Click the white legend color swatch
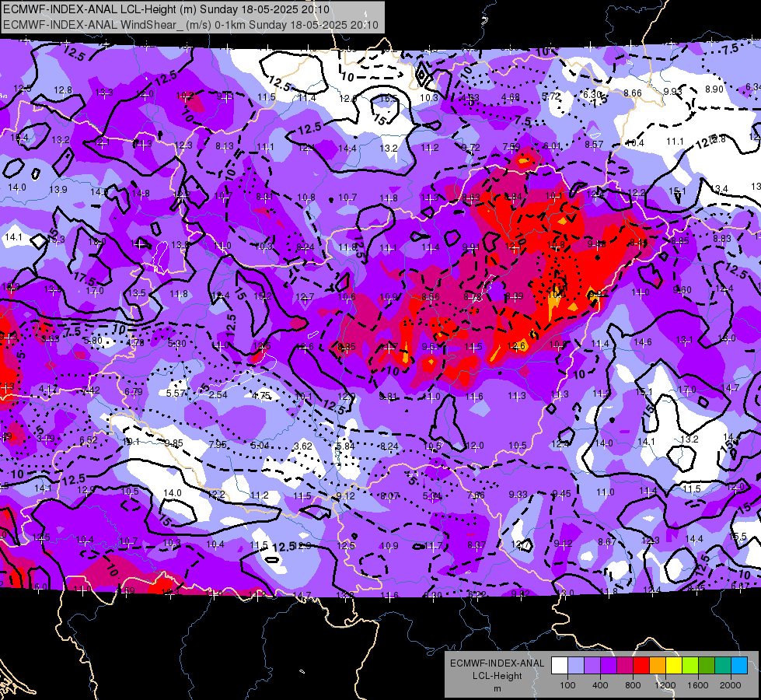This screenshot has height=700, width=761. 560,666
